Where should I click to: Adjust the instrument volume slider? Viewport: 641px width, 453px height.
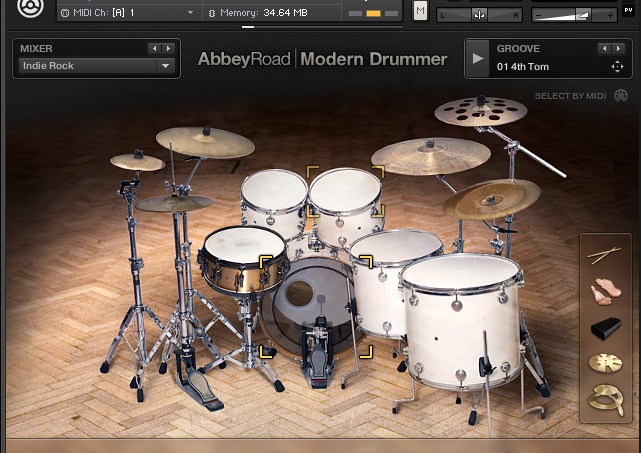point(574,16)
